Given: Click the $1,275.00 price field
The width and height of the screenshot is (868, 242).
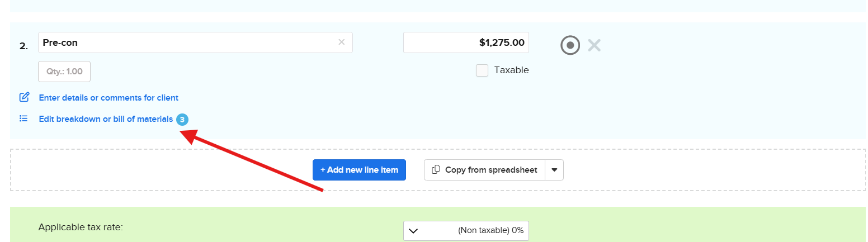Looking at the screenshot, I should point(466,42).
